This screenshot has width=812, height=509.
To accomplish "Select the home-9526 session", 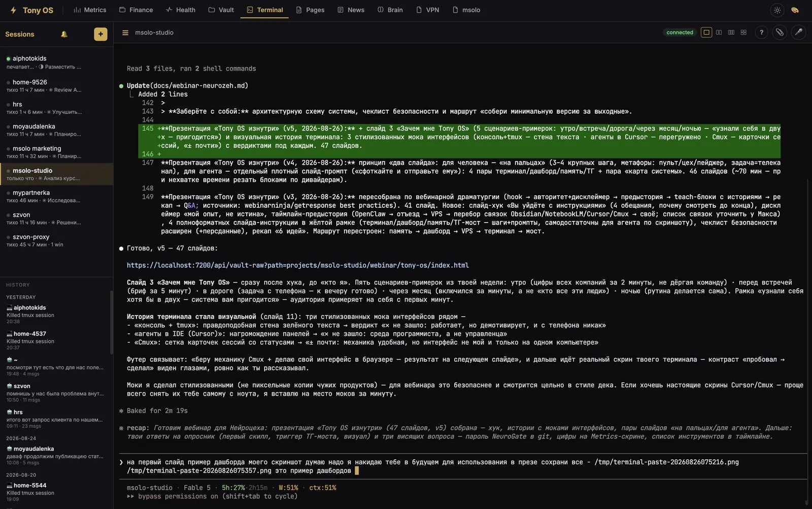I will point(56,85).
